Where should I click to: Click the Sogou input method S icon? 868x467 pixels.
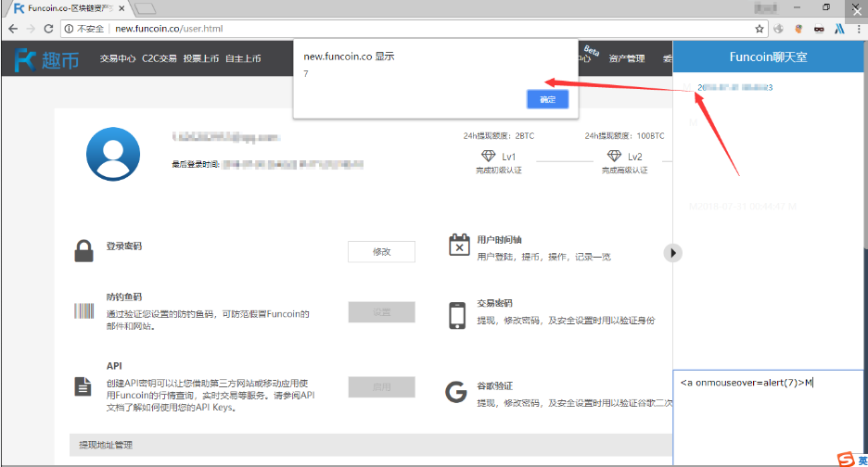click(x=846, y=460)
